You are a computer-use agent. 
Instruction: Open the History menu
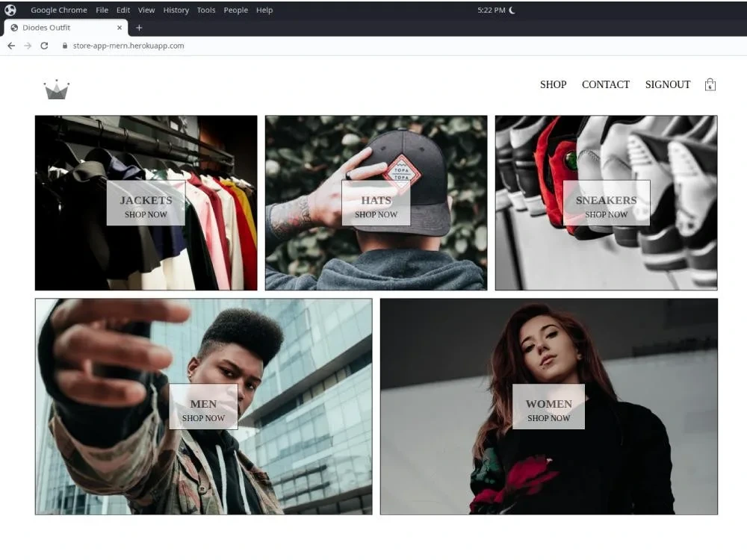(x=176, y=10)
